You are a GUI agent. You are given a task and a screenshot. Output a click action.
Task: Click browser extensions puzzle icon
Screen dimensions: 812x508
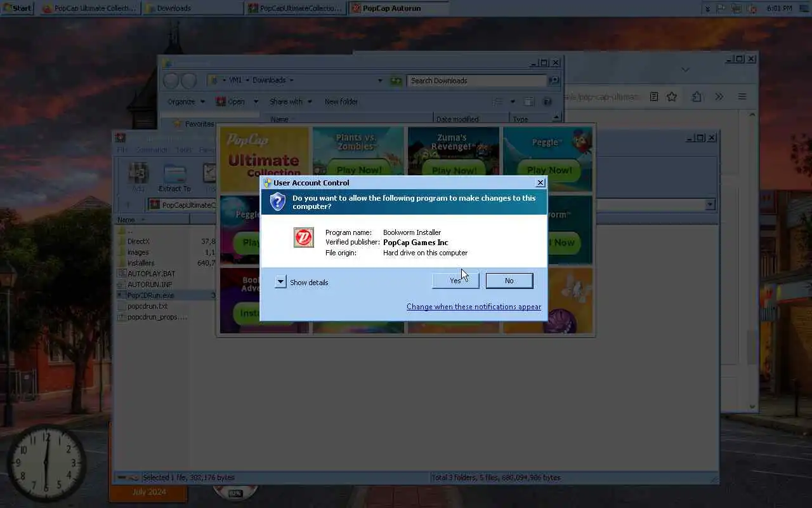[x=697, y=97]
